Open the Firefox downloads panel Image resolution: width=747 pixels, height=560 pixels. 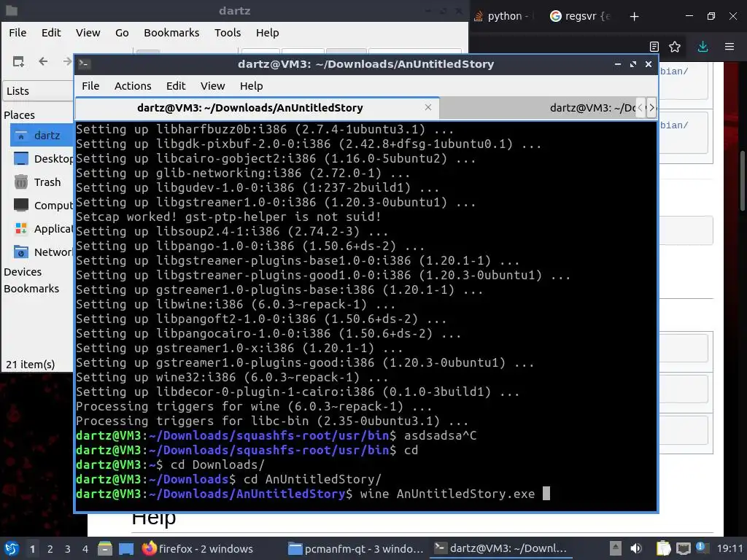coord(703,47)
